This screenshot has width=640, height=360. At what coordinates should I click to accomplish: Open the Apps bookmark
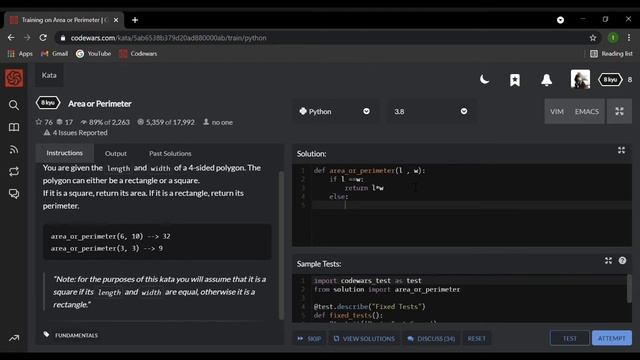[20, 53]
